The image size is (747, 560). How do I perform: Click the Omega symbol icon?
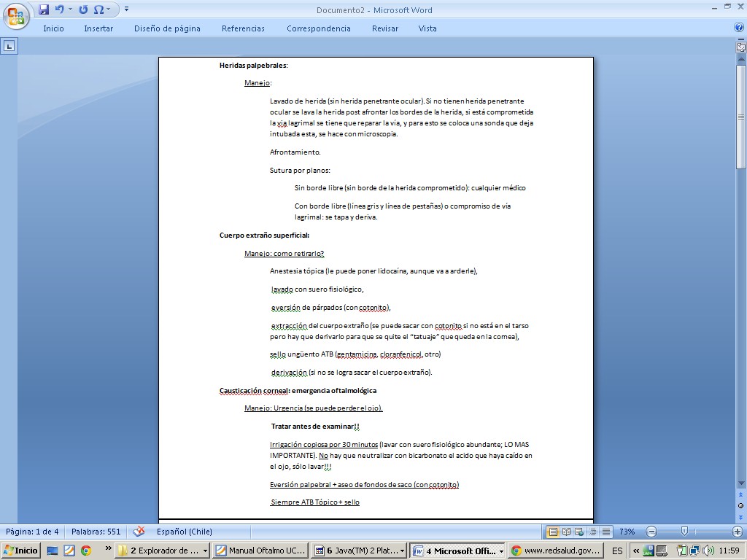tap(98, 9)
